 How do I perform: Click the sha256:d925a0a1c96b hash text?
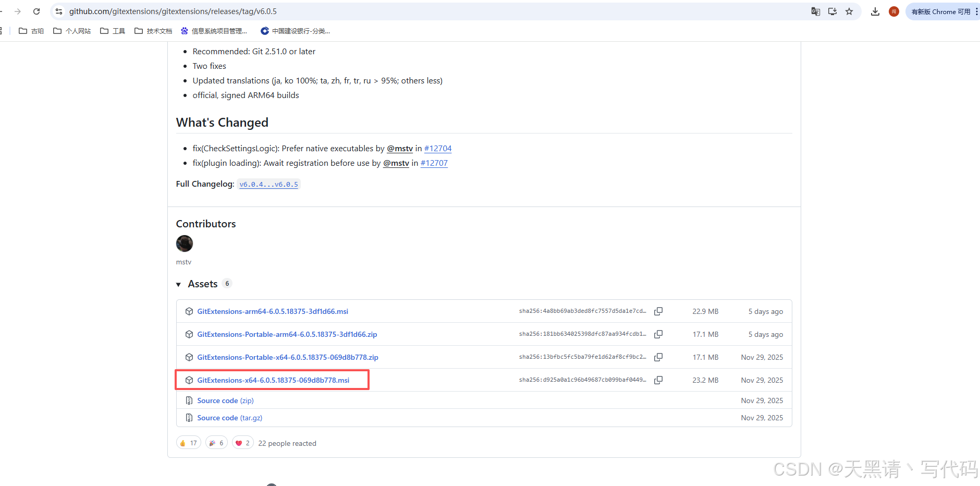click(582, 380)
